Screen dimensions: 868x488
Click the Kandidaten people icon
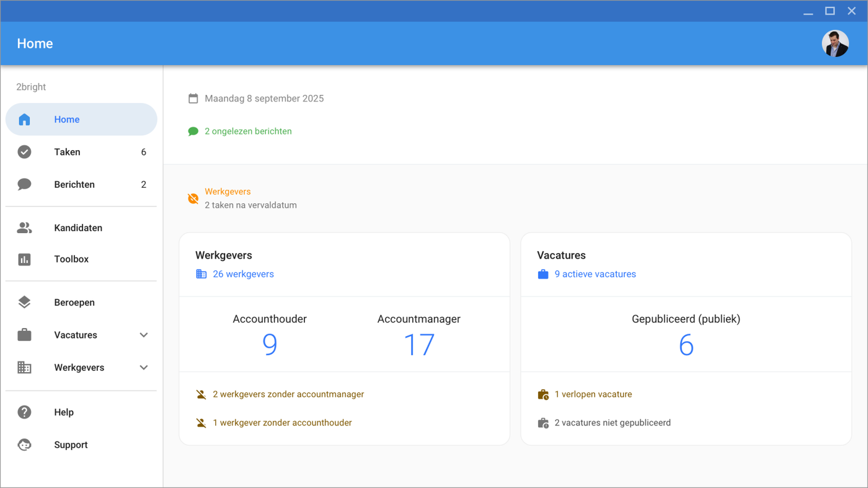24,228
